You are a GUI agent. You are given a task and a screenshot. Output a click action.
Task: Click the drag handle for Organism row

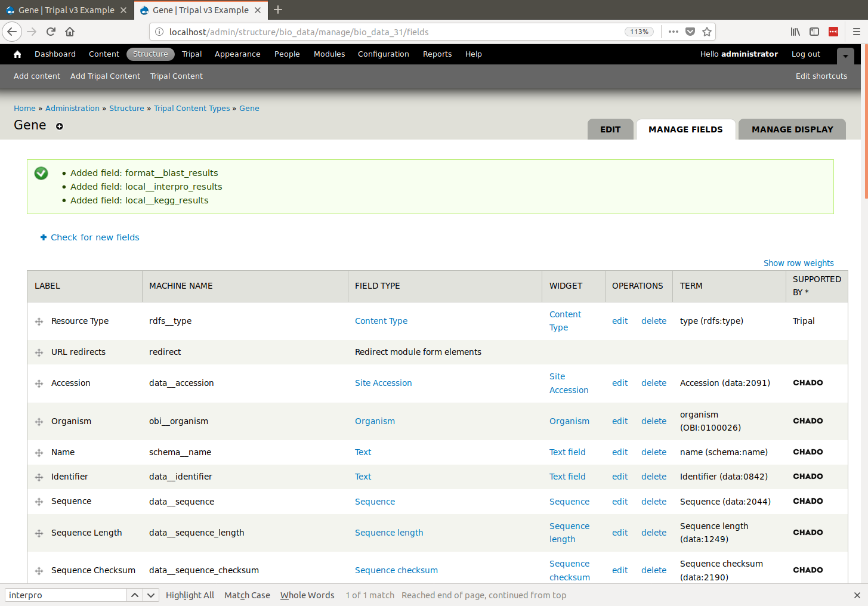39,422
